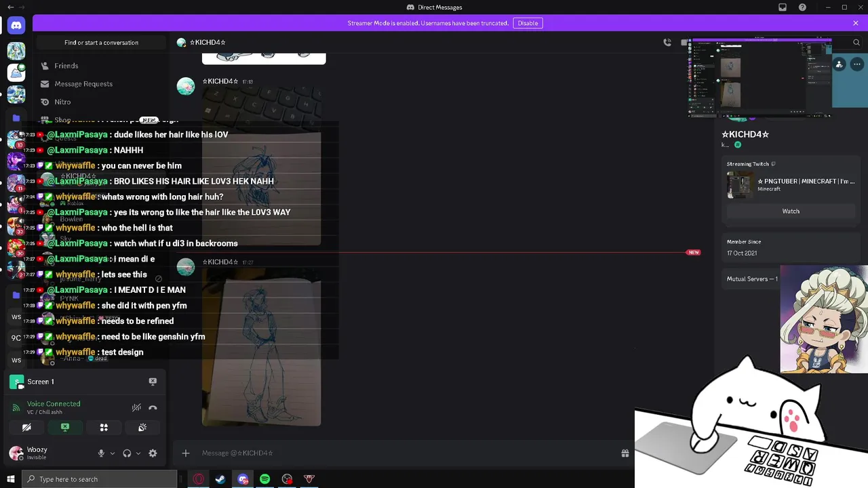Viewport: 868px width, 488px height.
Task: Click the ☆KICHD4☆ profile name
Action: pyautogui.click(x=745, y=134)
